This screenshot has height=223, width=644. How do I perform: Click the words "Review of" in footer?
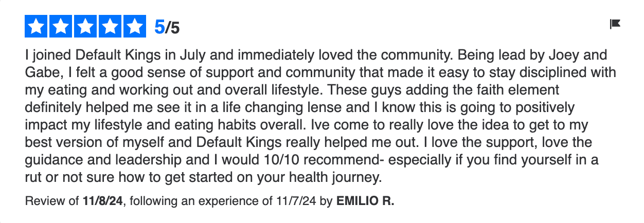click(x=52, y=201)
